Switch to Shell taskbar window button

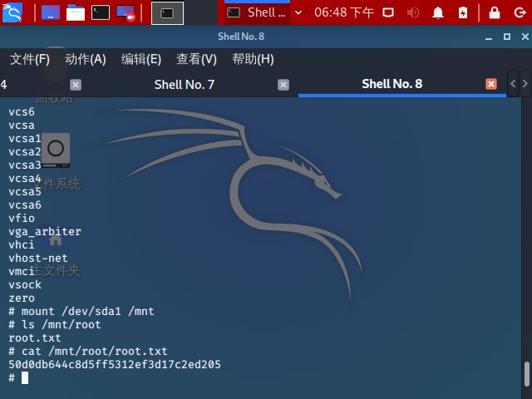tap(257, 12)
